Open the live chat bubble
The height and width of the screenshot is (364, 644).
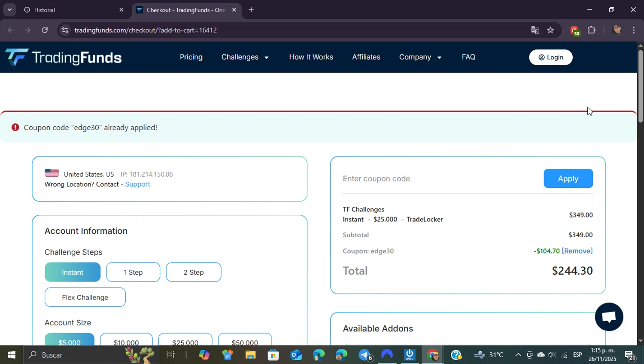[x=609, y=317]
